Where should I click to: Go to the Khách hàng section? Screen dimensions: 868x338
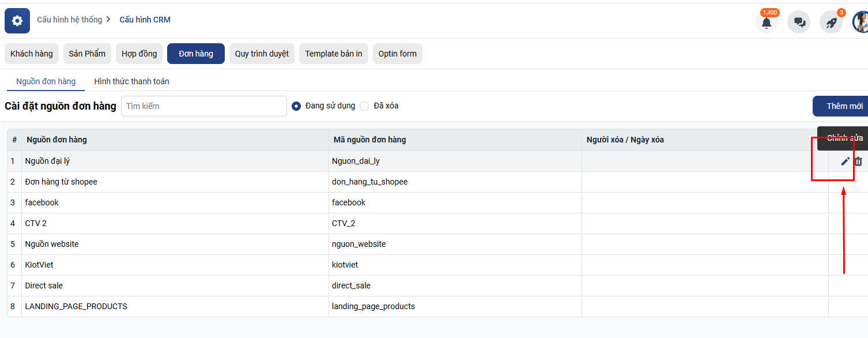point(32,54)
